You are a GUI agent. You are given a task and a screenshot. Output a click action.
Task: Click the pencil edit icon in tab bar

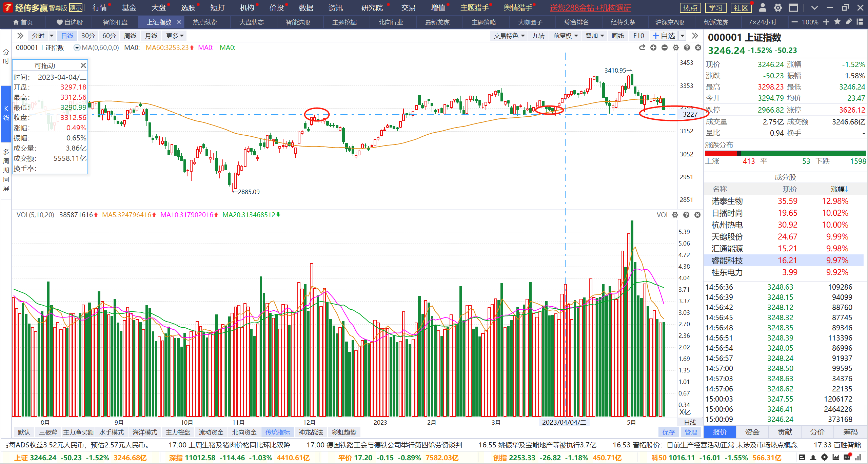point(849,22)
